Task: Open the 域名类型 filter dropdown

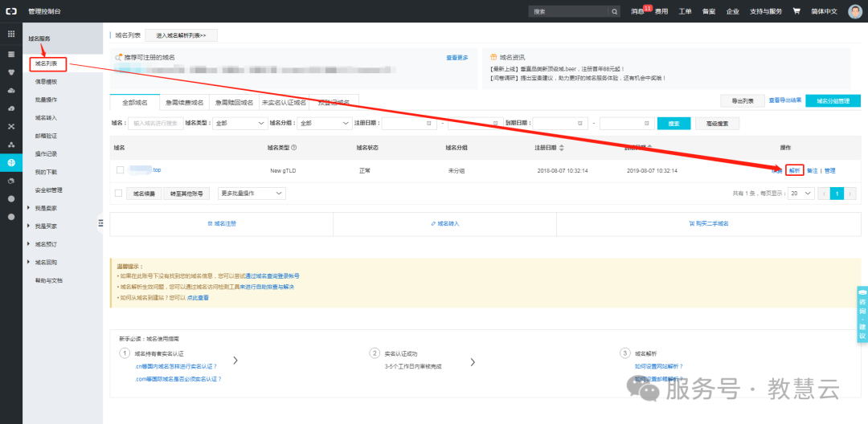Action: point(240,124)
